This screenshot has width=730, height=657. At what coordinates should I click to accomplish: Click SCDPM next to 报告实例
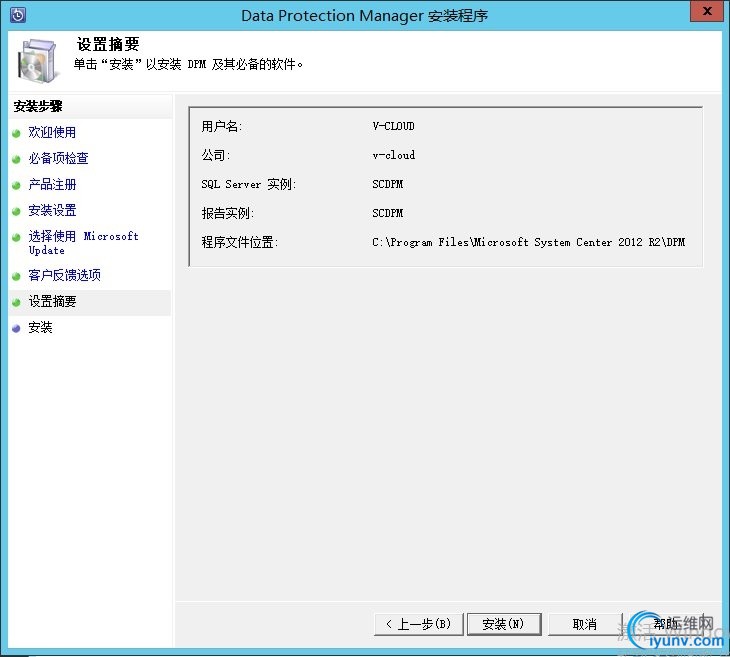pyautogui.click(x=388, y=213)
